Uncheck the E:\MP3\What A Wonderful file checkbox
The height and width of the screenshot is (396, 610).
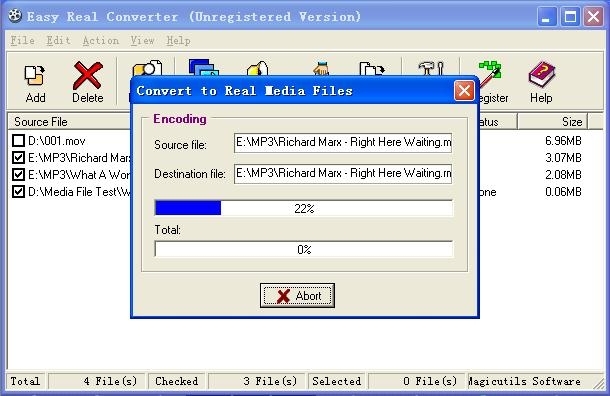(x=18, y=174)
